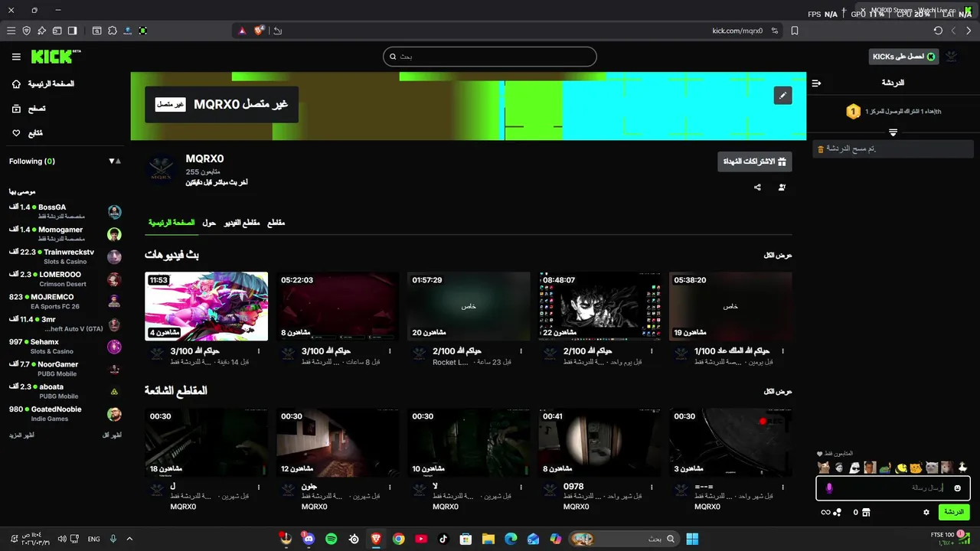Open options menu for clip 0978
Viewport: 980px width, 551px height.
(x=652, y=487)
